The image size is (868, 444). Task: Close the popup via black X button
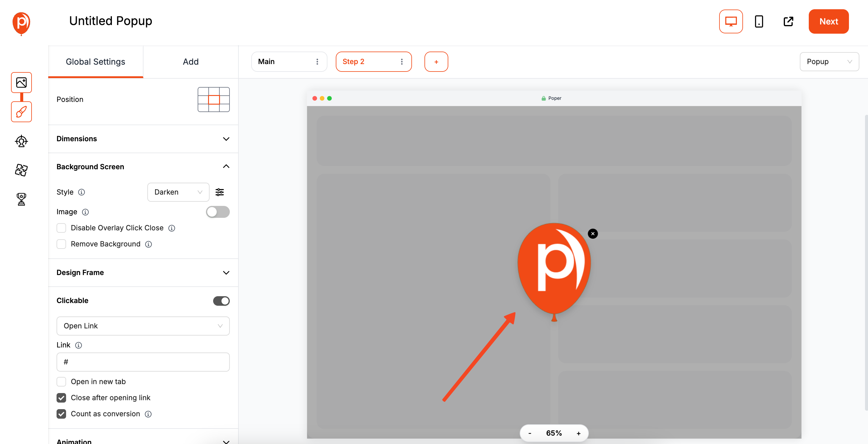click(593, 233)
